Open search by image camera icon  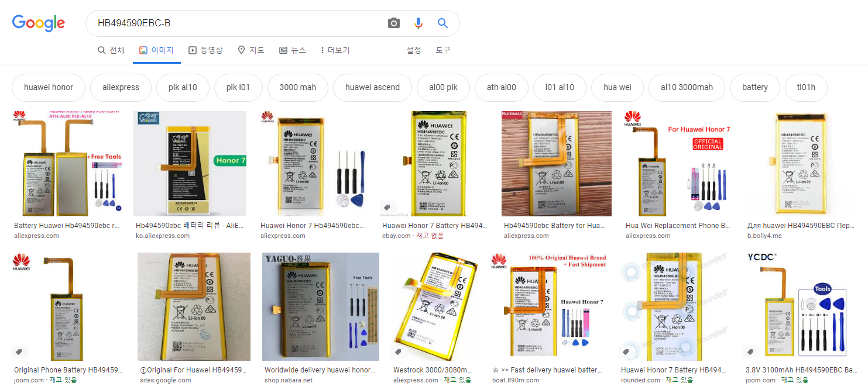pyautogui.click(x=394, y=23)
